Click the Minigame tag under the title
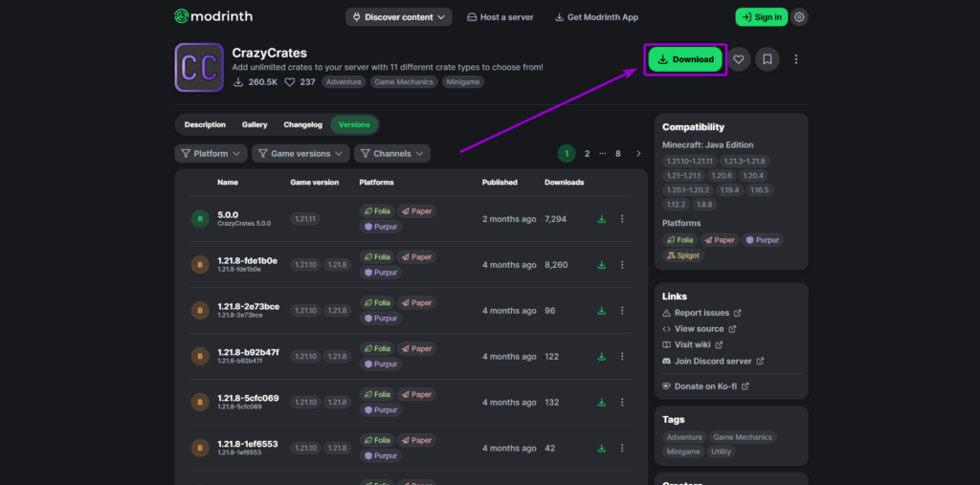This screenshot has height=485, width=980. 463,82
